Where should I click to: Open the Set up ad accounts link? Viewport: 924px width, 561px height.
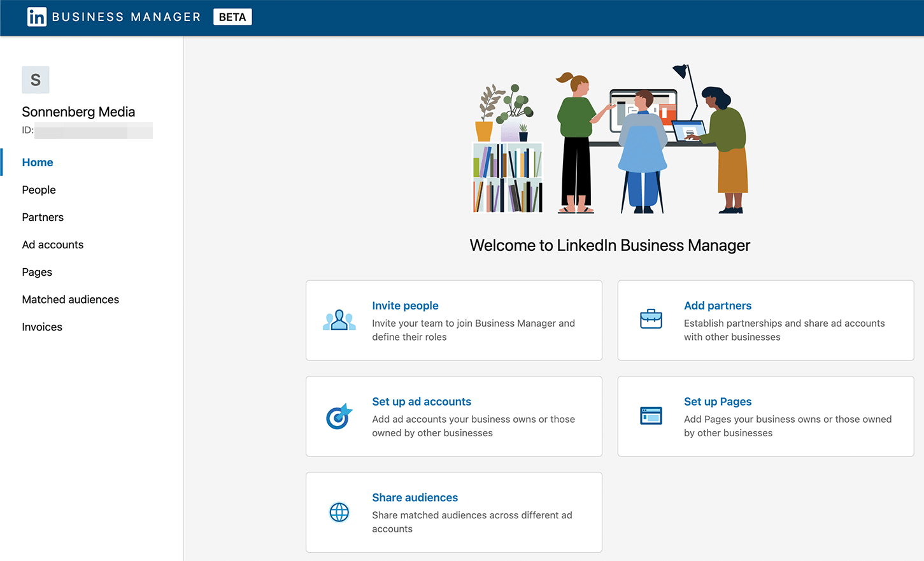(x=422, y=402)
